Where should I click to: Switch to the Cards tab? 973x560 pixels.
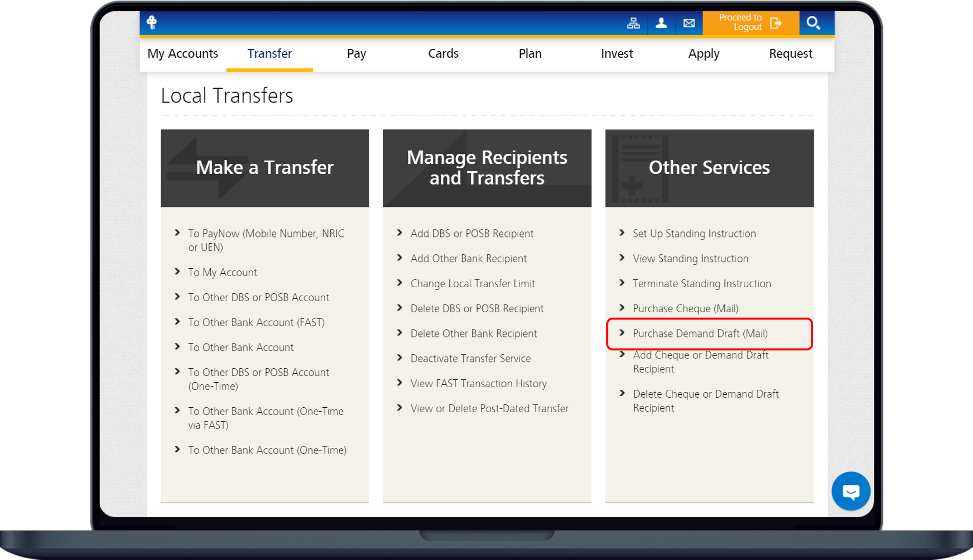(443, 54)
